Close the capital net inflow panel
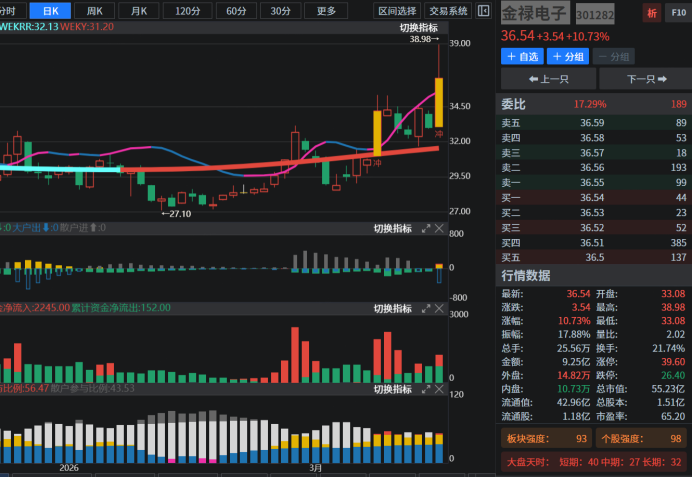Viewport: 692px width, 478px height. tap(441, 308)
